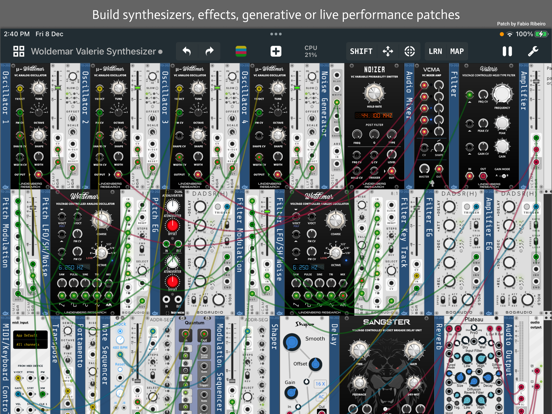The image size is (552, 414).
Task: Click Filter LFO Woldemar COARSE knob
Action: coord(335,220)
